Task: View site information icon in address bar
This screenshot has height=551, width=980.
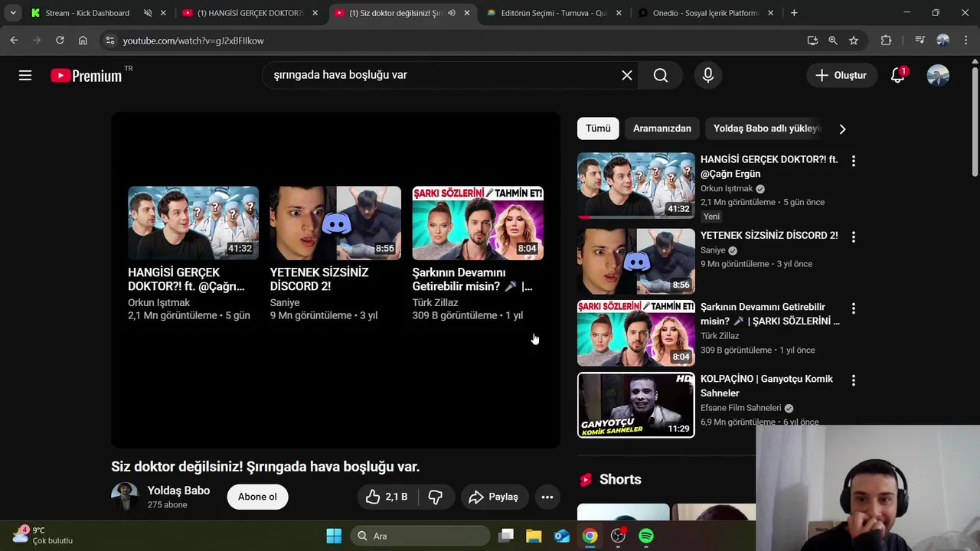Action: 109,41
